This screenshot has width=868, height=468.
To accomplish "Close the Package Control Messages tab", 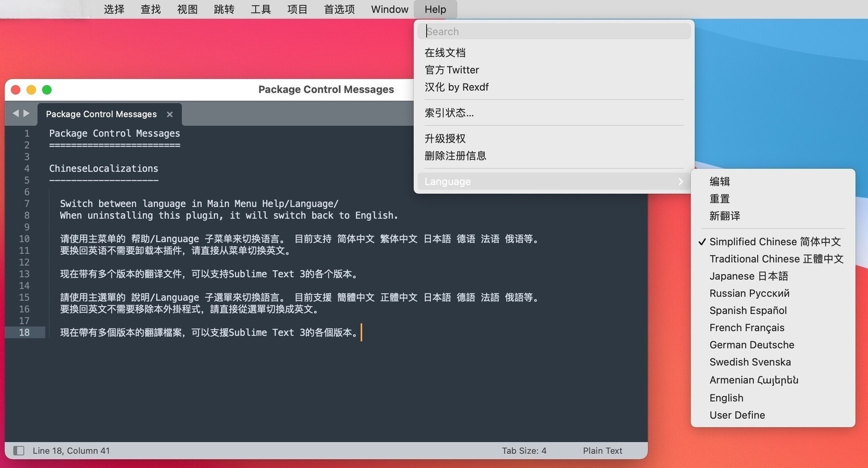I will pyautogui.click(x=170, y=114).
